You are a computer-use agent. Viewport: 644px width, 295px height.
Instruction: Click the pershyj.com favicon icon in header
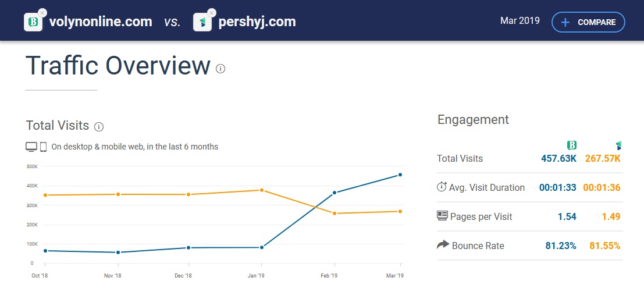(202, 22)
